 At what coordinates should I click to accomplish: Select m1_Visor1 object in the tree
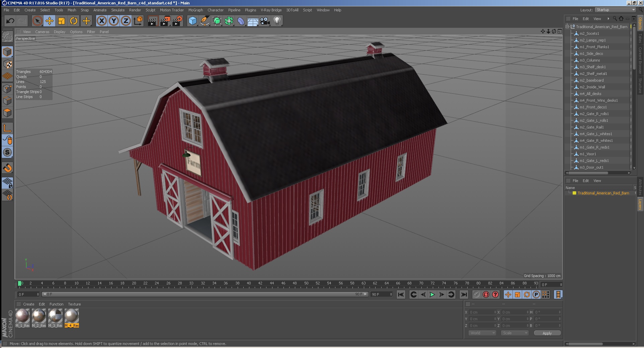[588, 154]
